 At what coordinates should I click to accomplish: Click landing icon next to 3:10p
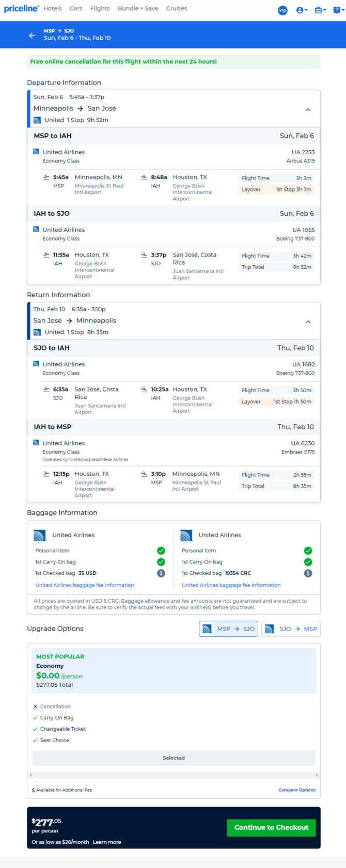coord(144,474)
